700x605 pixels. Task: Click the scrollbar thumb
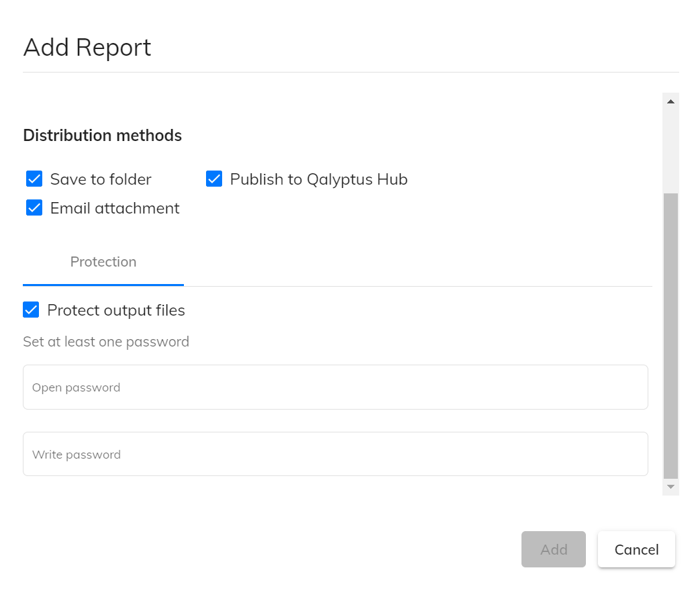[x=670, y=336]
